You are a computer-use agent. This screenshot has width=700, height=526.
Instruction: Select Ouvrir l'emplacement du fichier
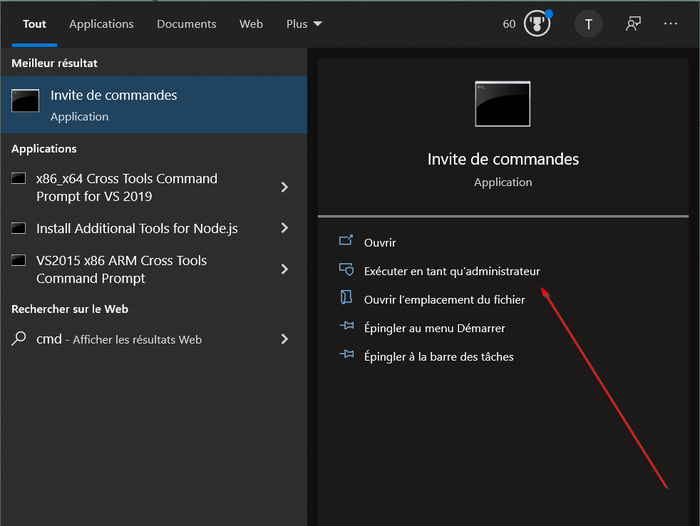[x=444, y=300]
